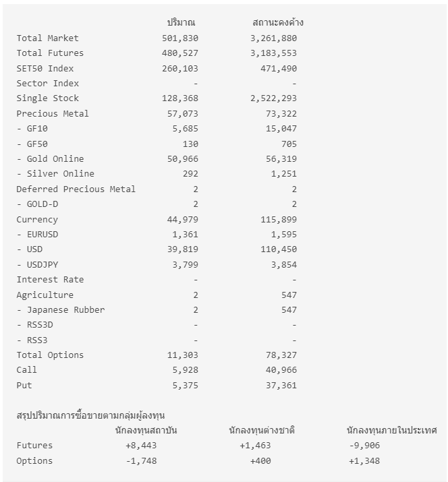
Task: Click the SET50 Index row label
Action: click(45, 69)
